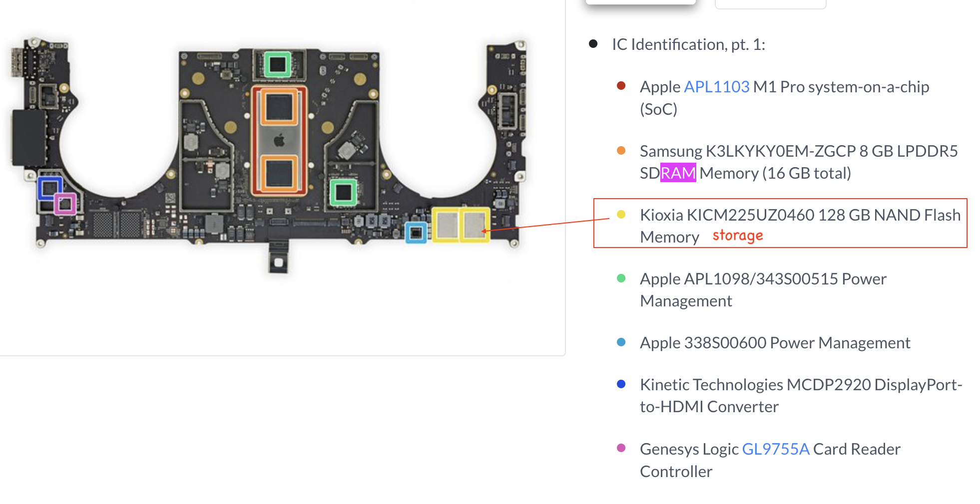980x504 pixels.
Task: Select the raised tab at top left
Action: [640, 2]
